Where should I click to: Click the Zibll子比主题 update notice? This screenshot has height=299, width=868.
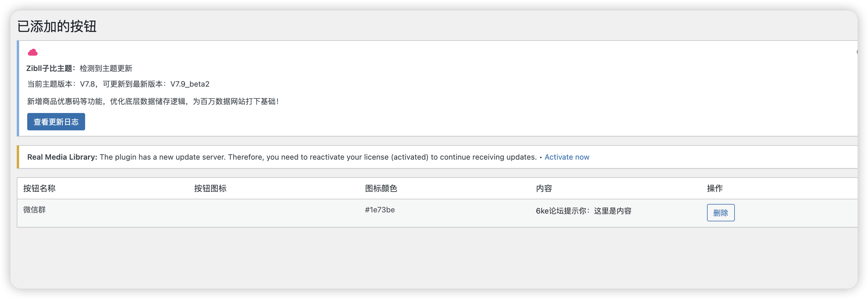point(80,68)
